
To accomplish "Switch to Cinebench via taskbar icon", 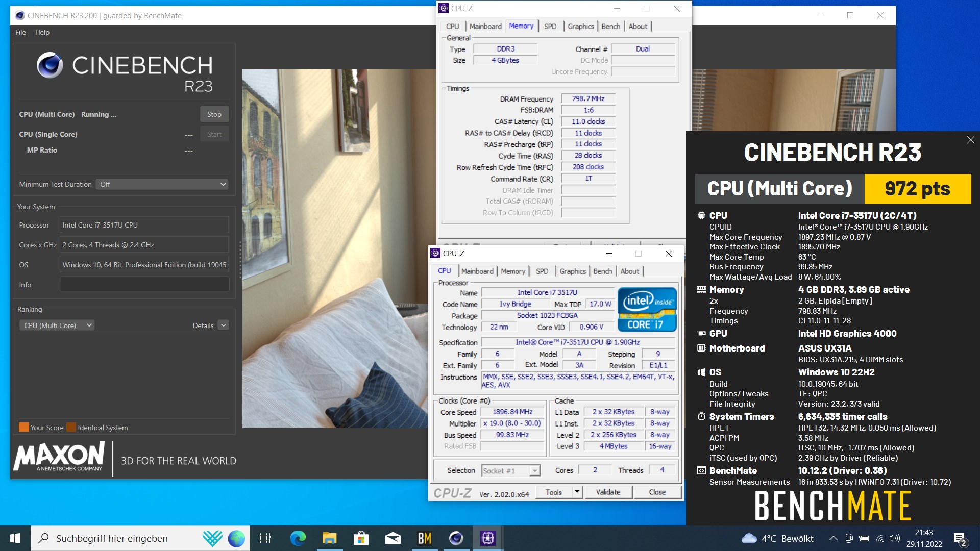I will click(456, 538).
